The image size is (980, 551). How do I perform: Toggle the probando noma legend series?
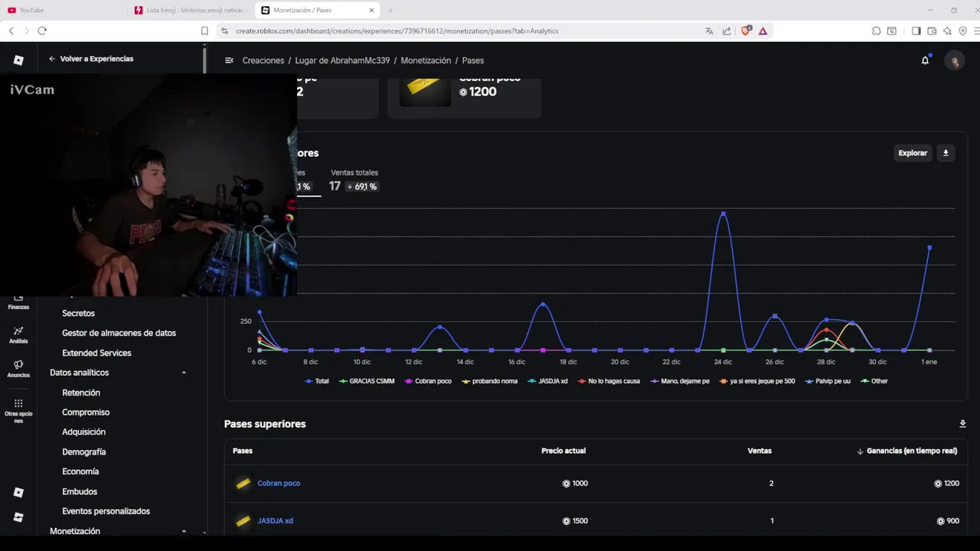pyautogui.click(x=489, y=381)
